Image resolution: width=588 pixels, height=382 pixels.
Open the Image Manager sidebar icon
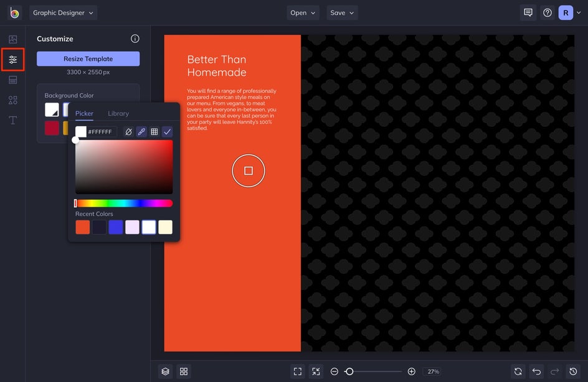[x=12, y=39]
